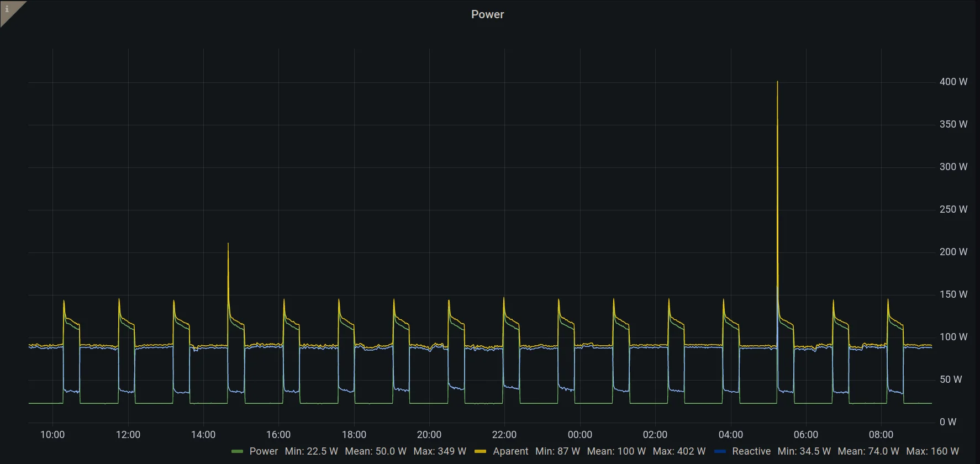This screenshot has width=980, height=464.
Task: Click the Aparent Max 402 W value
Action: 679,451
